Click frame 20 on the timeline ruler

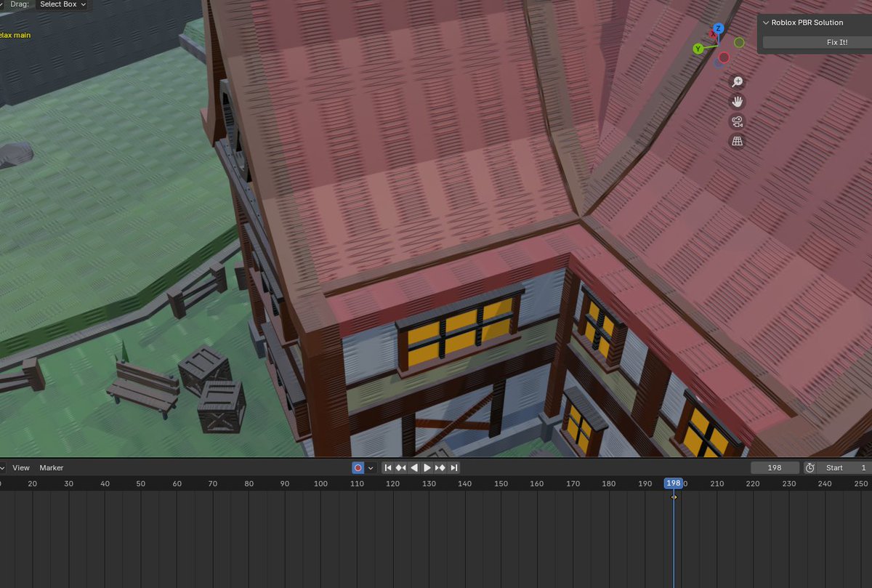[32, 484]
